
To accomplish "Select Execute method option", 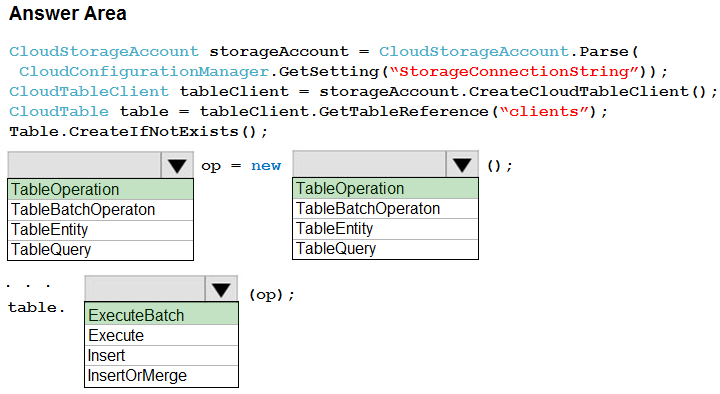I will tap(162, 336).
